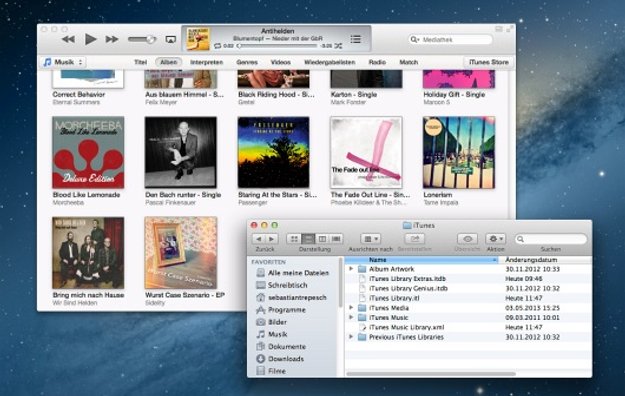Screen dimensions: 625x396
Task: Go to previous track with rewind button
Action: 69,39
